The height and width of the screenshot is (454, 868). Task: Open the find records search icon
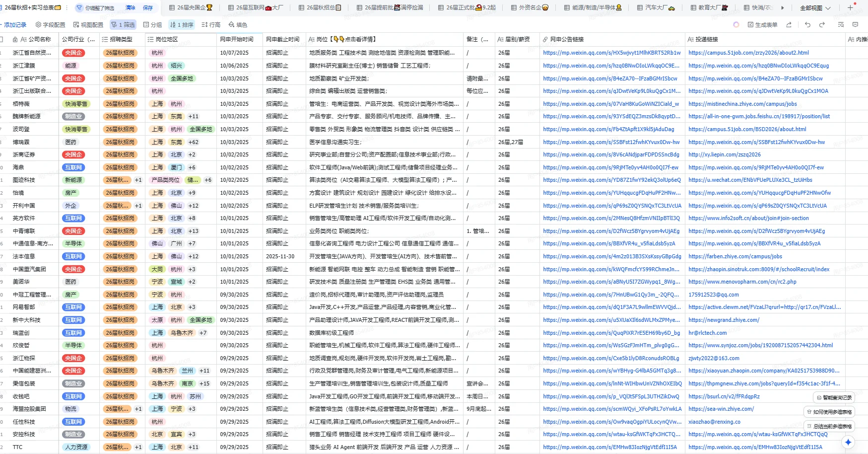pyautogui.click(x=841, y=25)
